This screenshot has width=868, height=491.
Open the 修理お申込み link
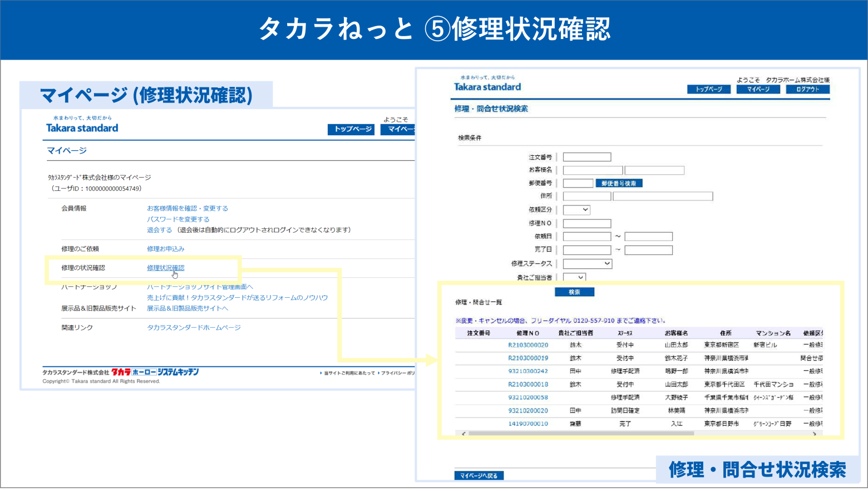pos(166,249)
